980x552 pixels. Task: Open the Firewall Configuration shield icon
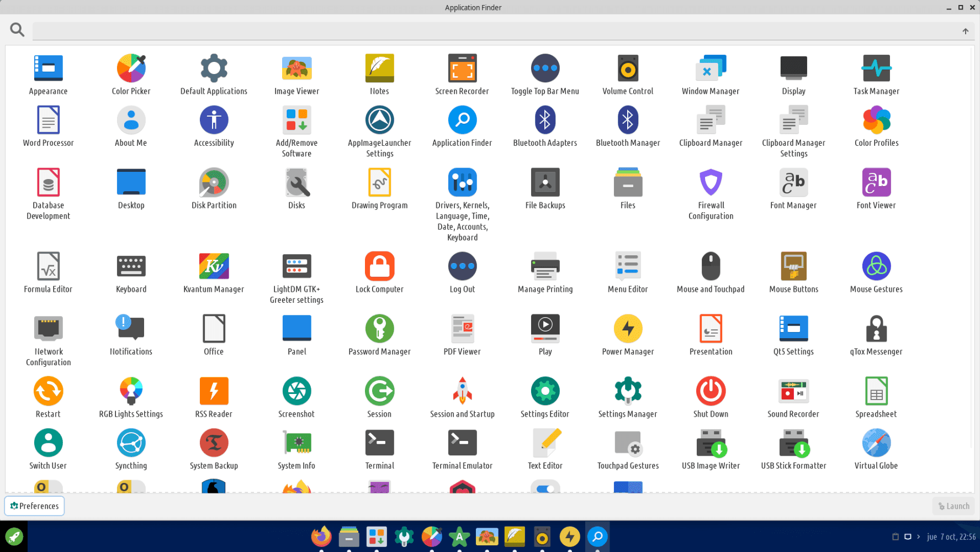pos(711,182)
